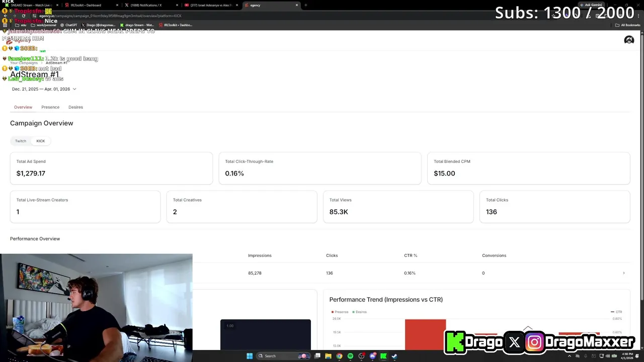
Task: Click the Impressions column header
Action: click(260, 255)
